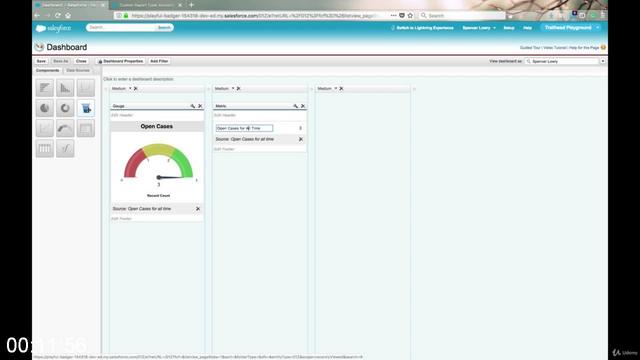
Task: Reload the browser page
Action: (x=58, y=16)
